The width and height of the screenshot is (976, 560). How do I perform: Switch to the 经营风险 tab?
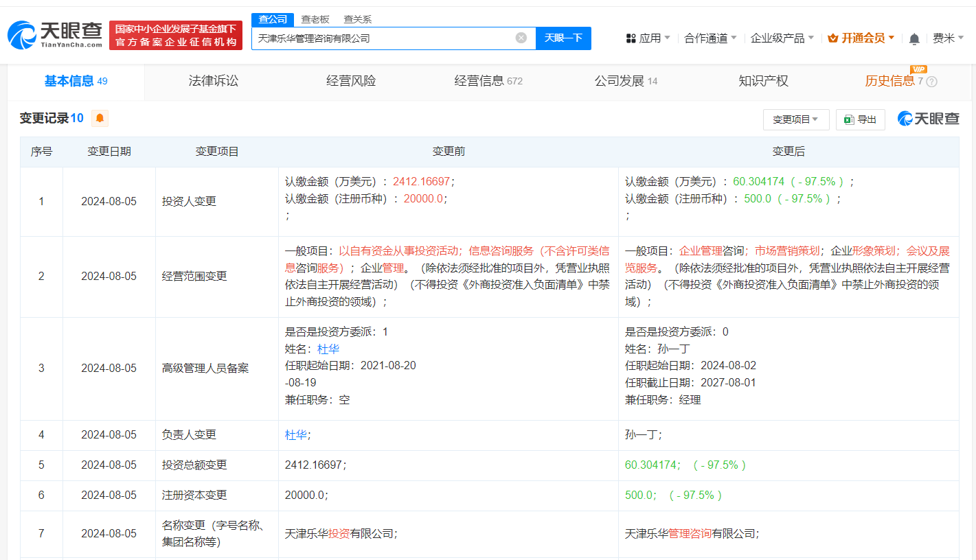coord(351,81)
